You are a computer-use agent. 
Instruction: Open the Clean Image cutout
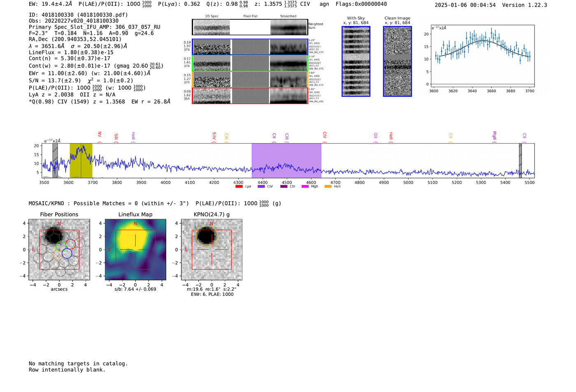(x=397, y=61)
